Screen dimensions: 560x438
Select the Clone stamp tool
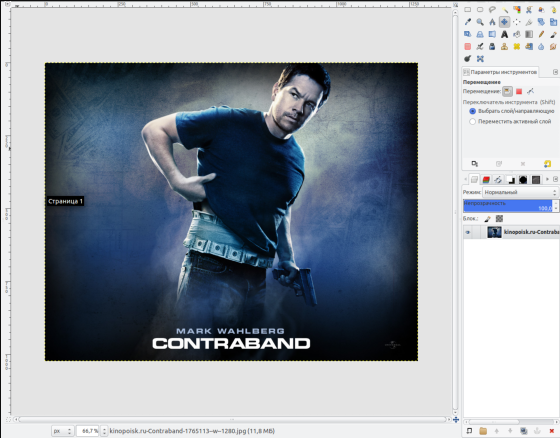click(504, 46)
